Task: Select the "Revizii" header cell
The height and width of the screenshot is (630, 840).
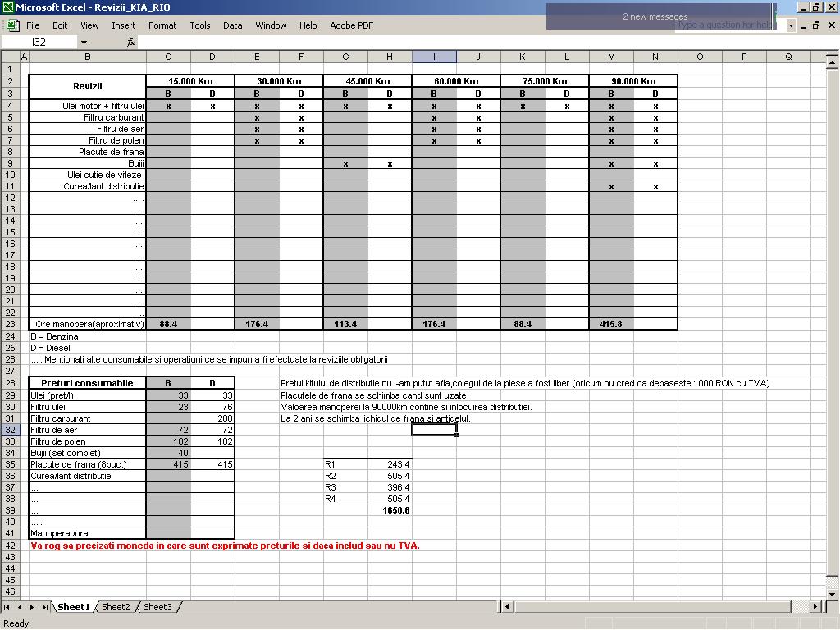Action: (87, 87)
